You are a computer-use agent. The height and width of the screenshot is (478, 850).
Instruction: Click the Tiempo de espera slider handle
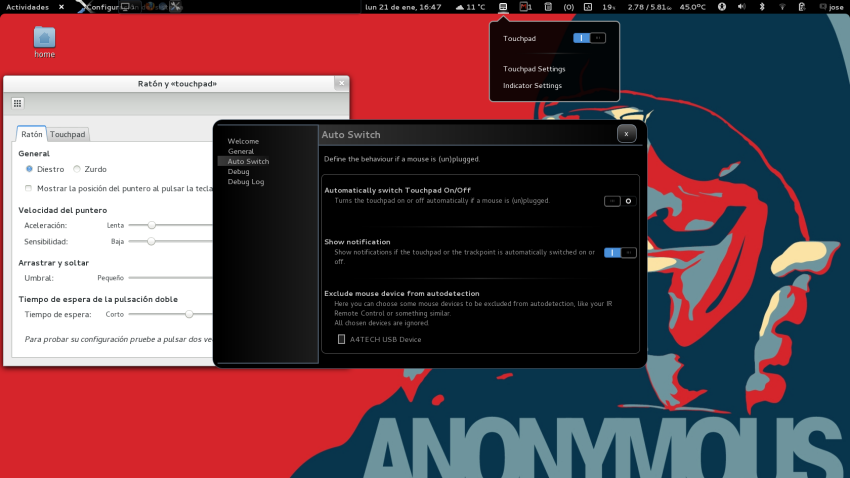coord(189,314)
